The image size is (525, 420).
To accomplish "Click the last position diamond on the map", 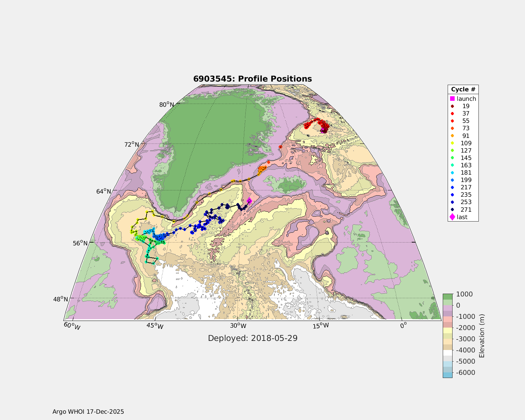I will click(249, 201).
